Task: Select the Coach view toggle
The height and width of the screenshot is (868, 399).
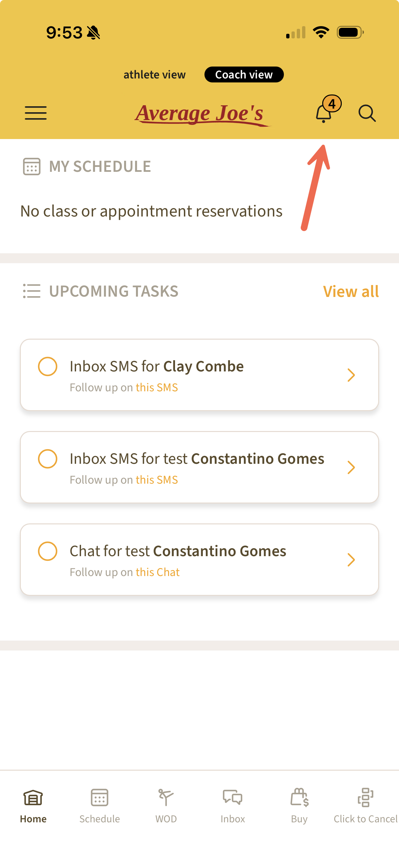Action: 244,74
